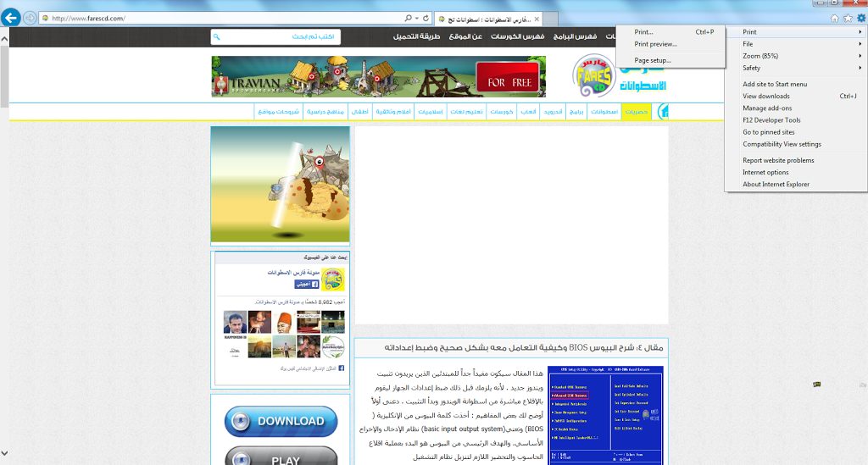Click the Home icon in IE toolbar
The width and height of the screenshot is (868, 465).
click(x=834, y=19)
